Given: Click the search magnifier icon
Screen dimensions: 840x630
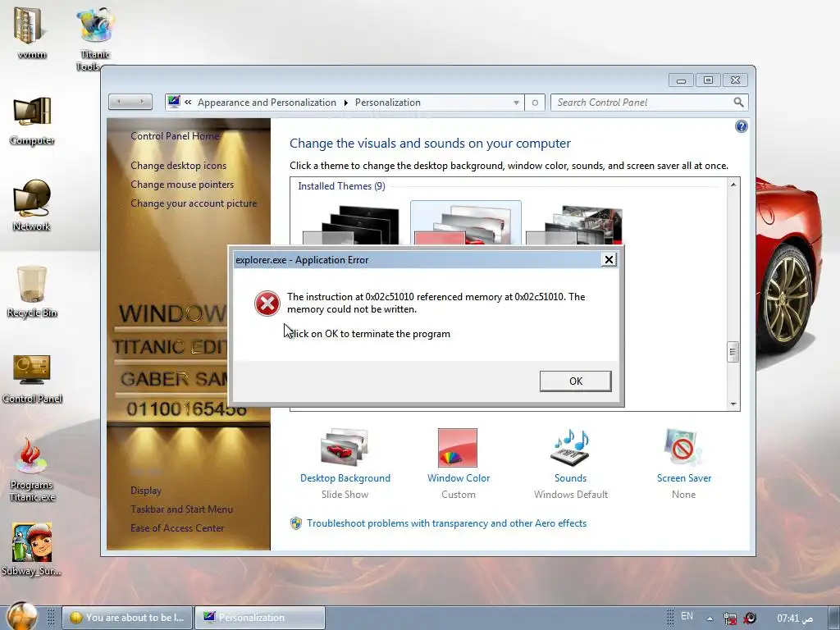Looking at the screenshot, I should (x=739, y=103).
